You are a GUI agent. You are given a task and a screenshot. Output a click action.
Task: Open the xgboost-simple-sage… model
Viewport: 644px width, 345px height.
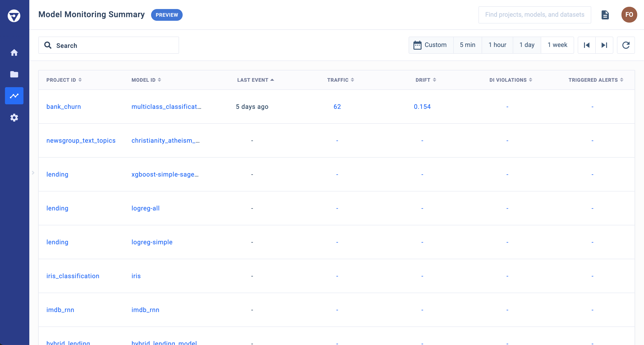tap(165, 174)
